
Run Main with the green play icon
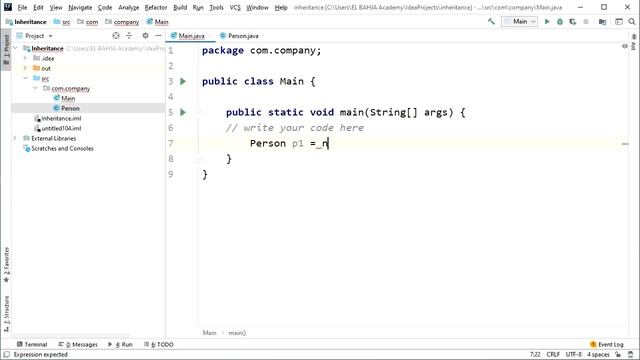tap(547, 22)
